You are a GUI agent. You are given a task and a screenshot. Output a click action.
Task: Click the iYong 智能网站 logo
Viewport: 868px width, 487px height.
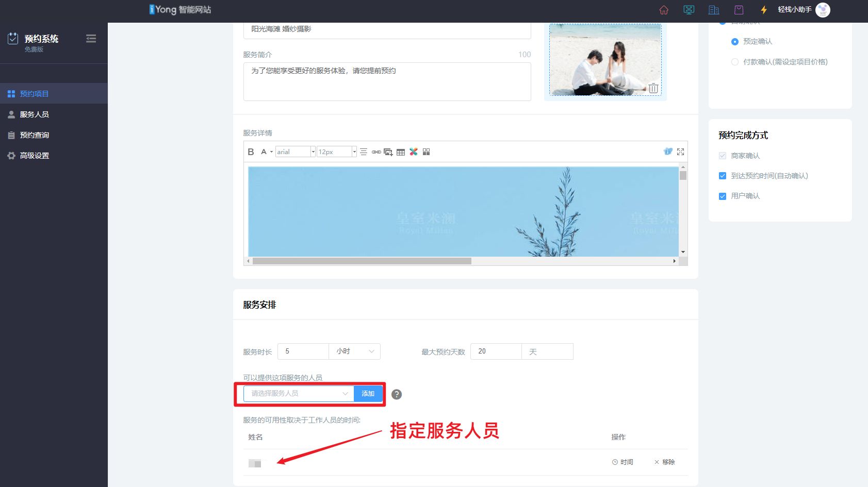[180, 9]
